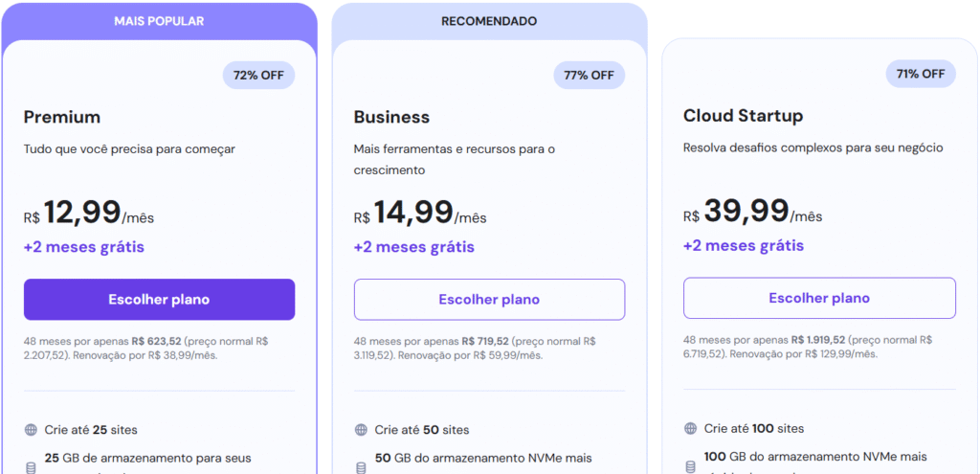The height and width of the screenshot is (474, 980).
Task: Click the globe icon in the Premium plan
Action: 31,430
